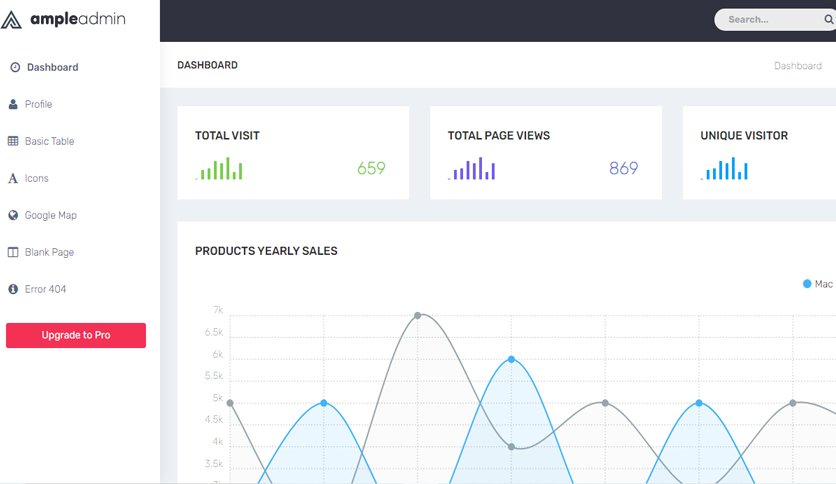Click the Error 404 info icon
The image size is (836, 484).
pos(13,289)
